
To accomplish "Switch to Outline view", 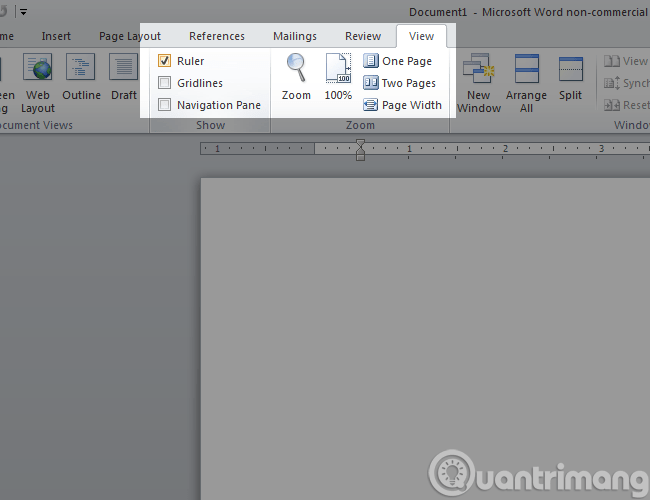I will (81, 78).
